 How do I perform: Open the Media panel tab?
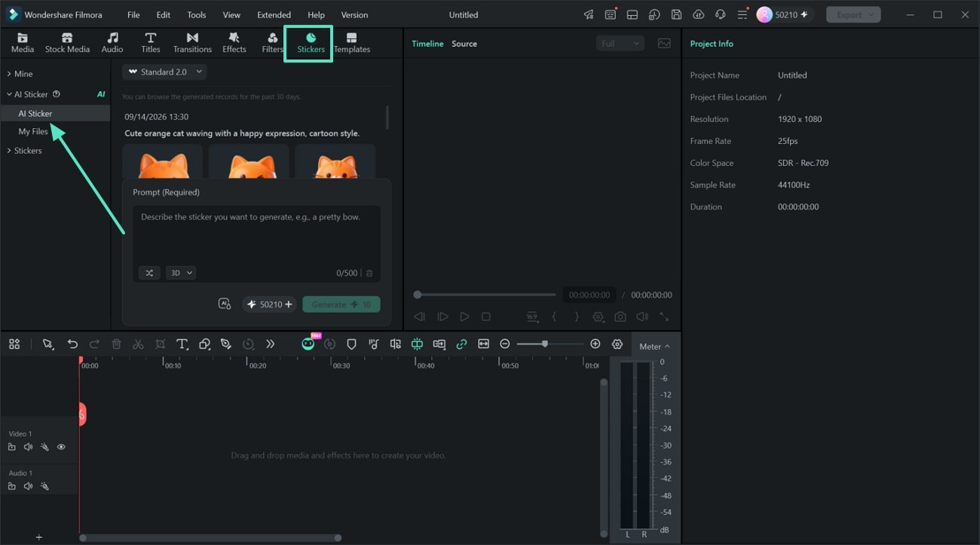coord(23,43)
